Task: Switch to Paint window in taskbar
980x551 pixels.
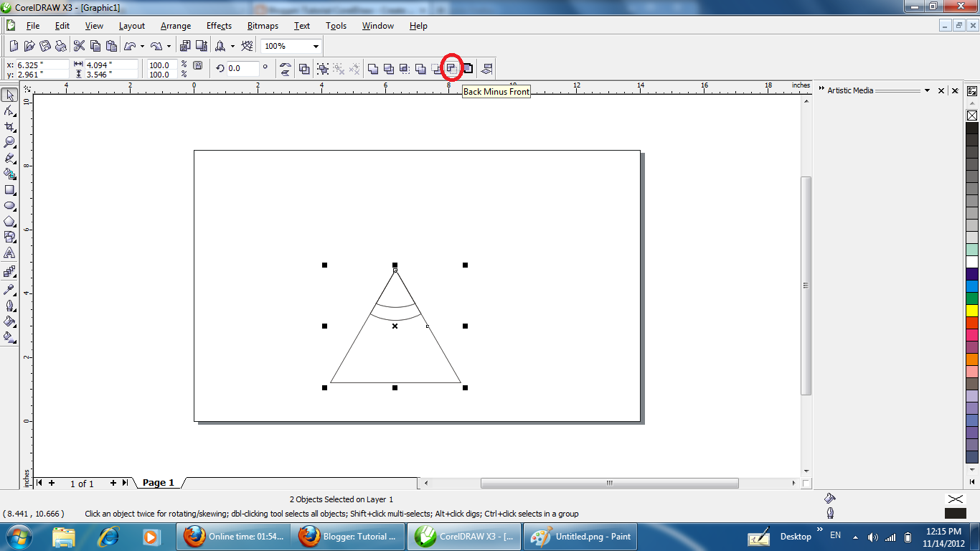Action: [x=580, y=536]
